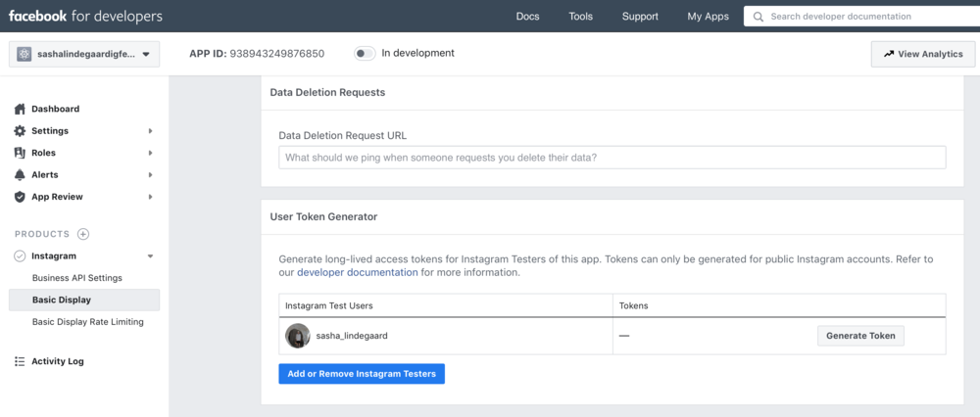980x417 pixels.
Task: Open the sashalindegaardigfe app selector dropdown
Action: (x=83, y=54)
